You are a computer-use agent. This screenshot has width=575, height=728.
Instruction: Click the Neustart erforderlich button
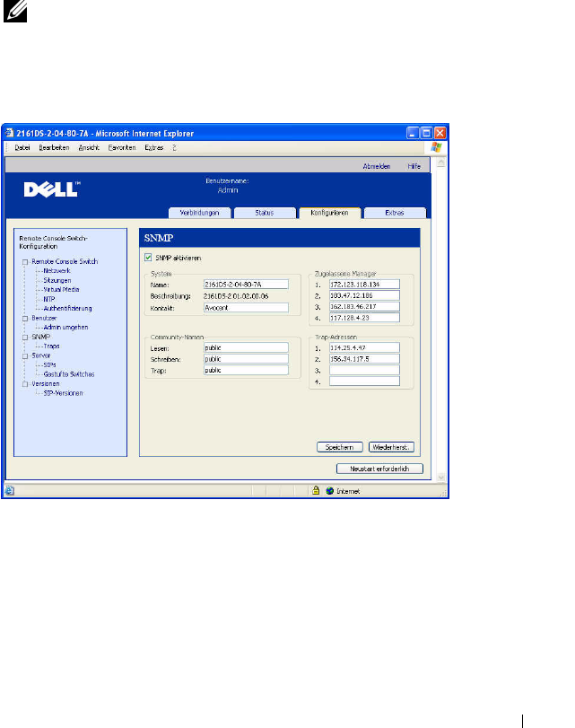pyautogui.click(x=379, y=469)
